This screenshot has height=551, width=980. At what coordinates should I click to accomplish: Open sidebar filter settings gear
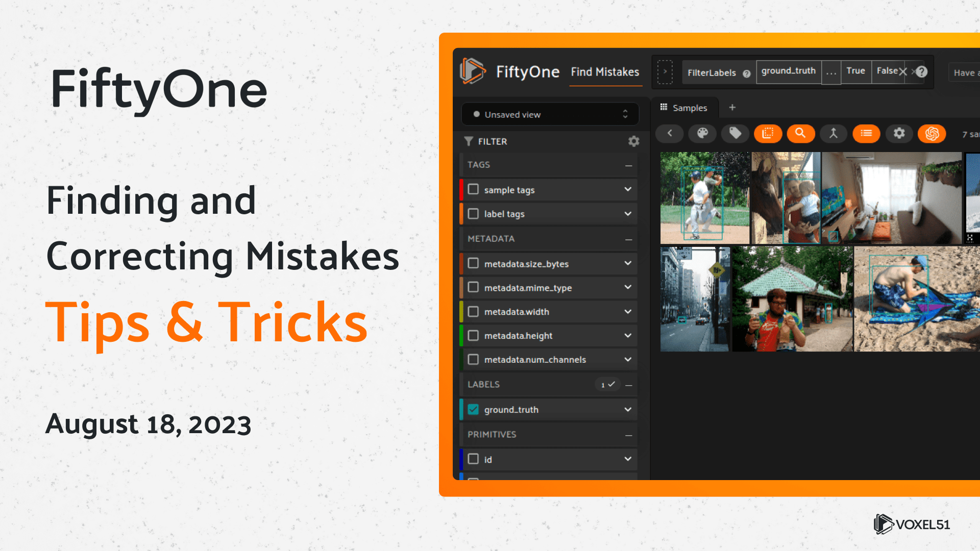click(633, 141)
